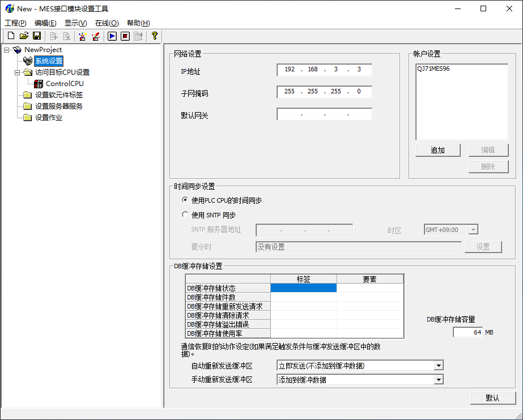Click the 默认 button
The width and height of the screenshot is (523, 420).
(492, 398)
